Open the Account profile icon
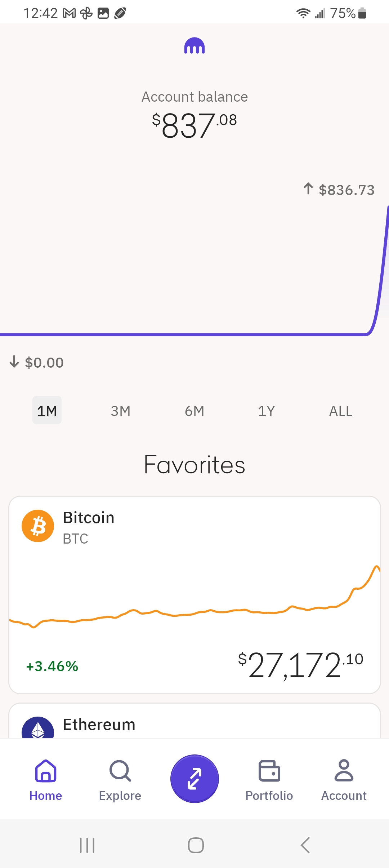This screenshot has height=868, width=389. tap(344, 771)
